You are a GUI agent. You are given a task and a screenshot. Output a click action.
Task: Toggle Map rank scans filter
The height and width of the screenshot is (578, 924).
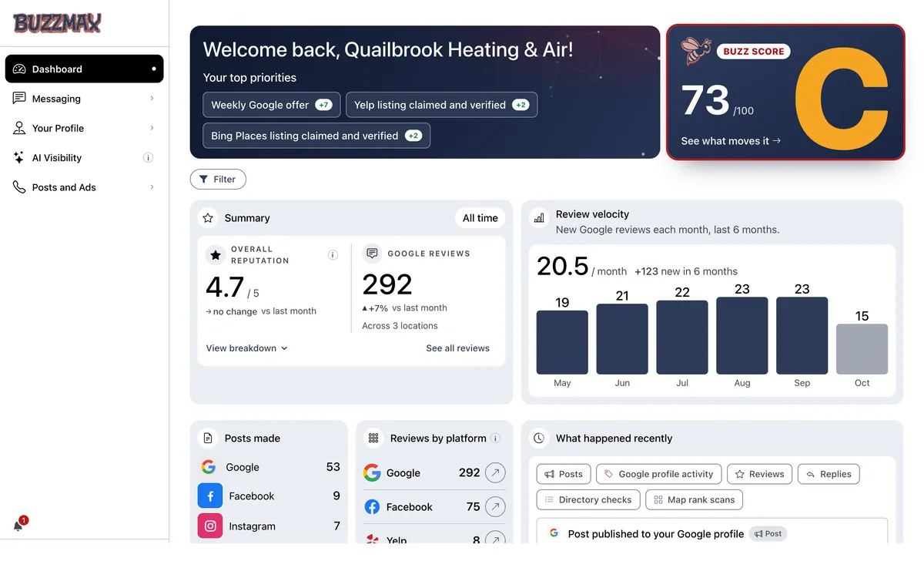coord(694,499)
